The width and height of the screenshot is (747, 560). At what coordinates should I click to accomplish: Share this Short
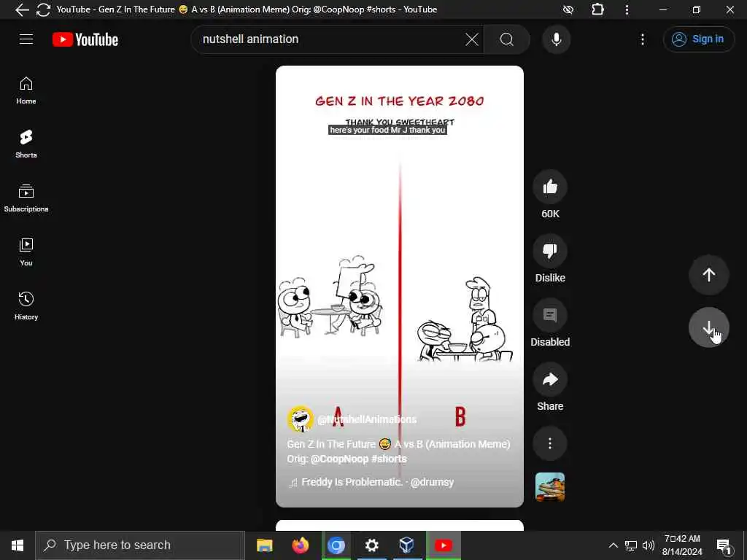[550, 379]
